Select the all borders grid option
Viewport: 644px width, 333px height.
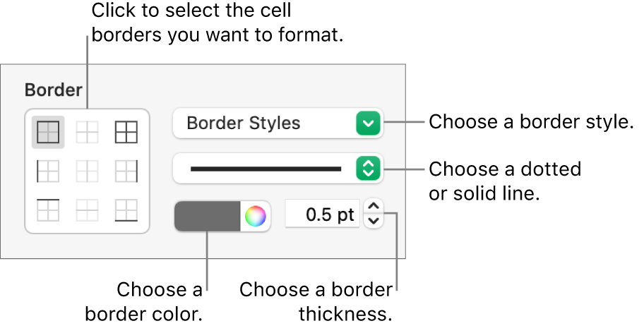[x=126, y=132]
